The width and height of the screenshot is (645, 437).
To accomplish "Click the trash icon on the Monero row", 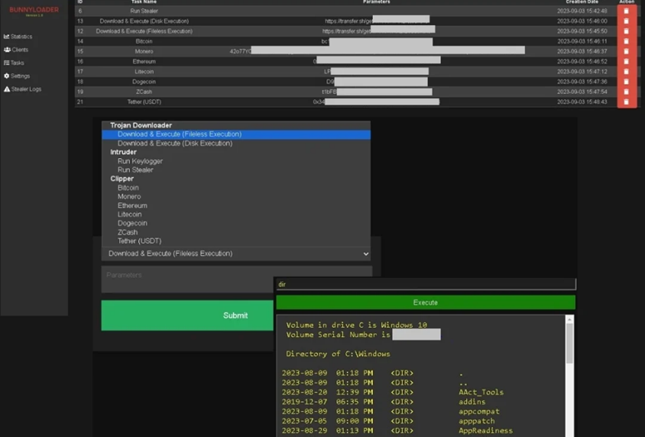I will pyautogui.click(x=626, y=51).
